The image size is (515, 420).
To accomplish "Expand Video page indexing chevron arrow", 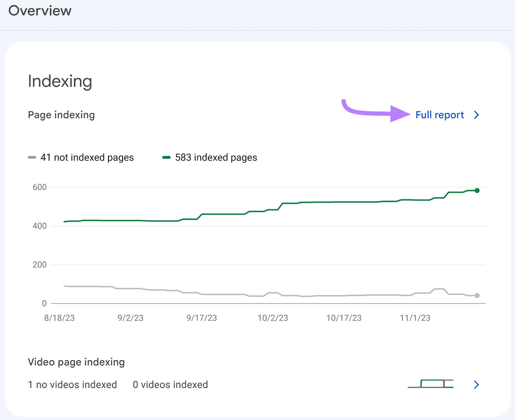I will (476, 385).
